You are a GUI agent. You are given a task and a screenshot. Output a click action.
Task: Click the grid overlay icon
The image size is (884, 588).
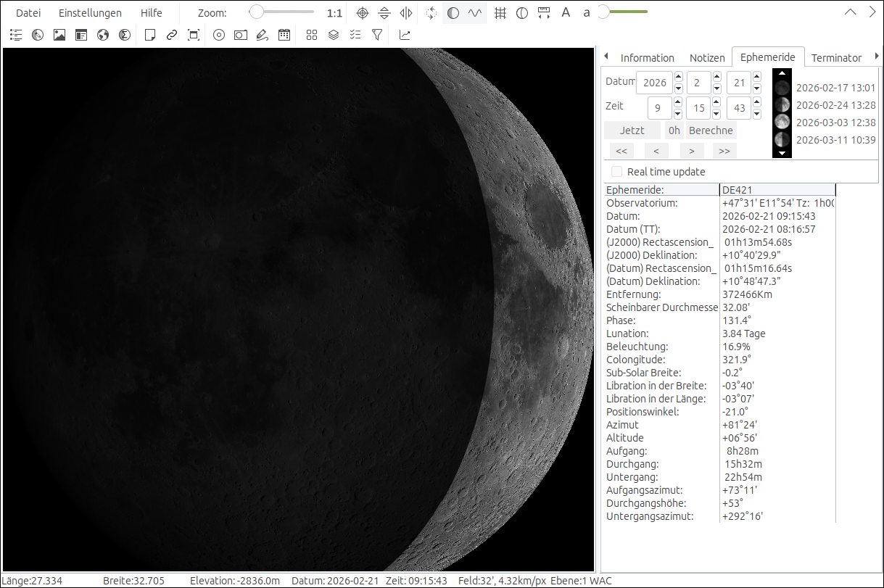point(500,13)
